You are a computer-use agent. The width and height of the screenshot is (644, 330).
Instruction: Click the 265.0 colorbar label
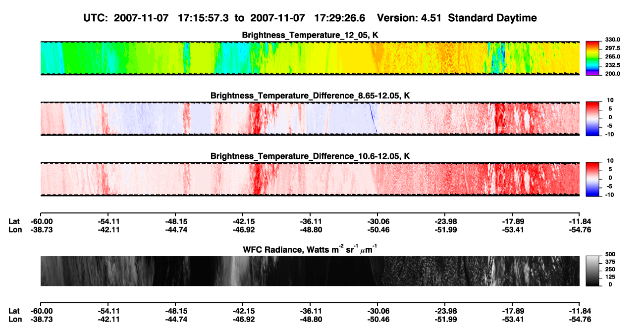pyautogui.click(x=612, y=56)
